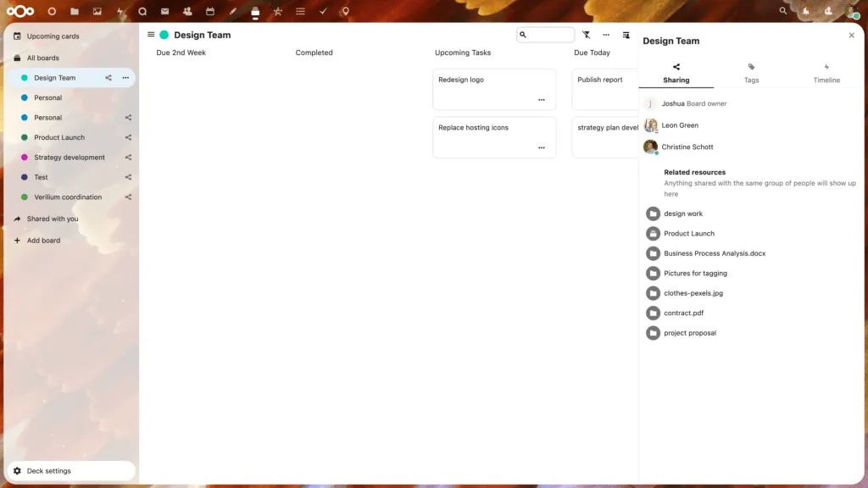Image resolution: width=868 pixels, height=488 pixels.
Task: Open the Dashboard app icon
Action: tap(52, 11)
